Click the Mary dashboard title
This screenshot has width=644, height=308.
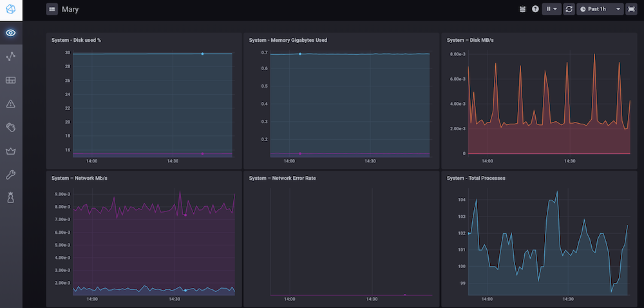pyautogui.click(x=70, y=10)
